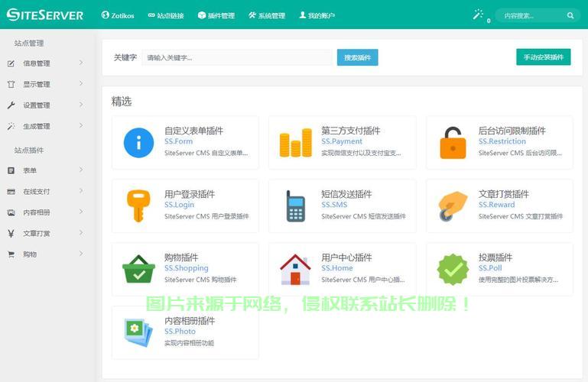Open the 站点链接 menu

pos(166,15)
